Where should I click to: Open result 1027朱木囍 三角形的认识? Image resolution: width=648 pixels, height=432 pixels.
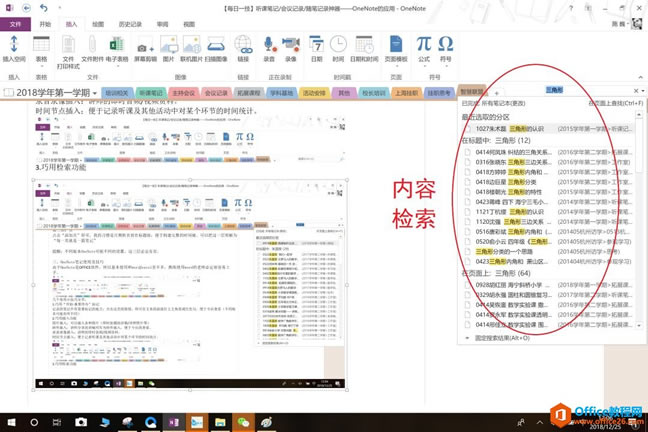550,129
